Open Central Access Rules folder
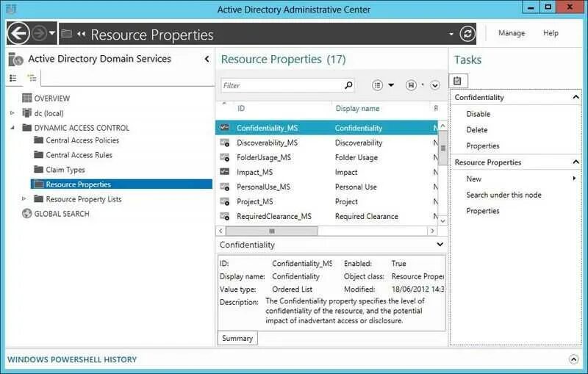 (79, 155)
